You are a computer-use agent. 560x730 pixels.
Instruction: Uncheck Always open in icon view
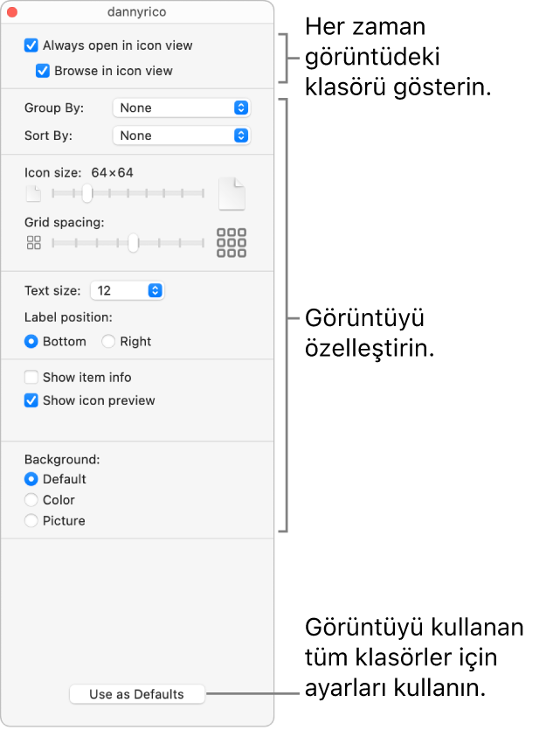(x=31, y=45)
